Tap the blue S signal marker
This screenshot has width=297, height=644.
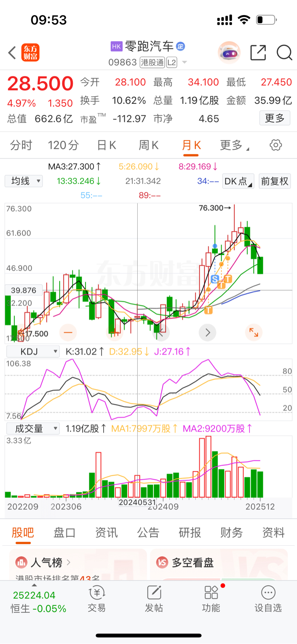[x=215, y=279]
